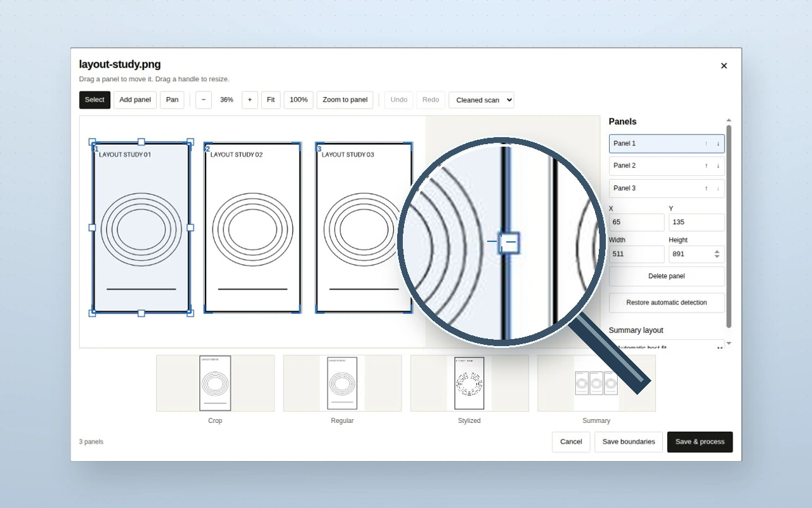Restore automatic detection of panels
Viewport: 812px width, 508px height.
[667, 303]
